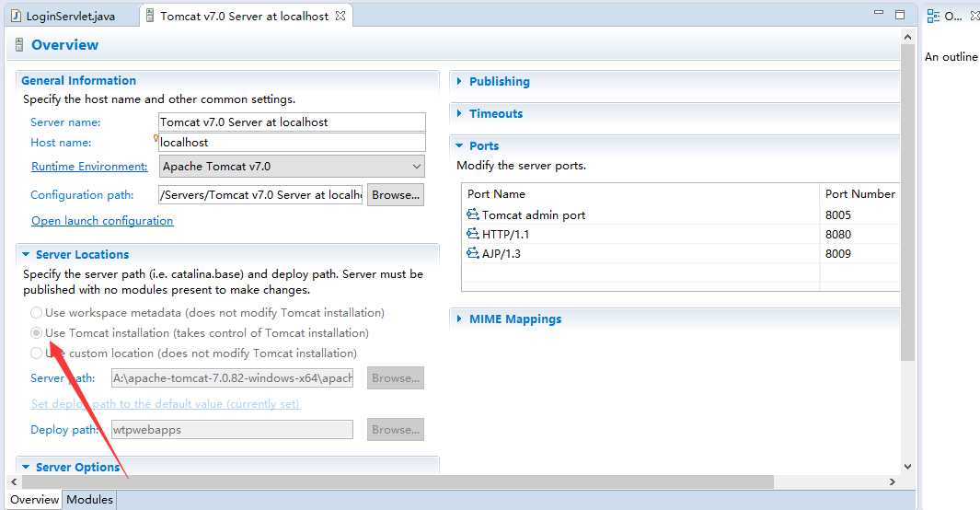Click Browse next to Server path
This screenshot has width=980, height=510.
tap(396, 378)
